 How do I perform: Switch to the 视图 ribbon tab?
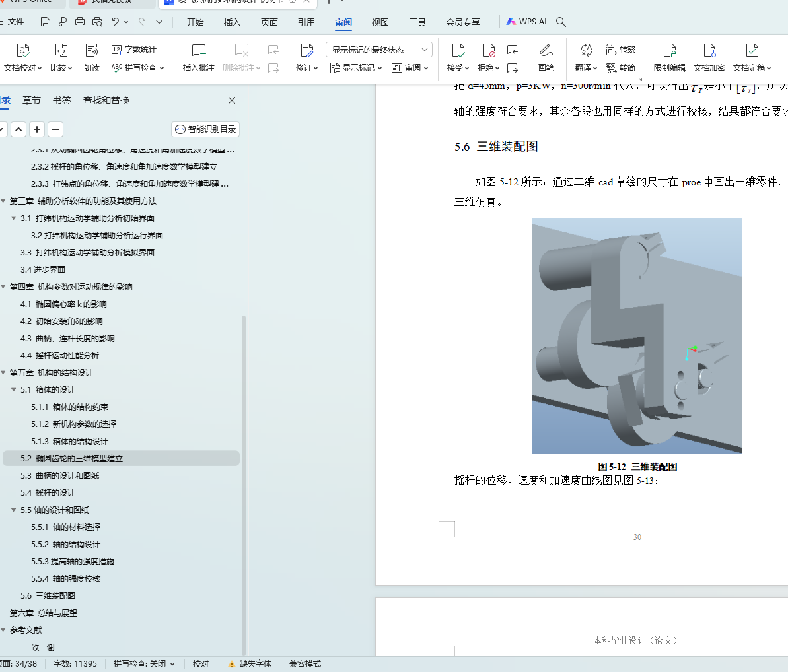(x=380, y=22)
